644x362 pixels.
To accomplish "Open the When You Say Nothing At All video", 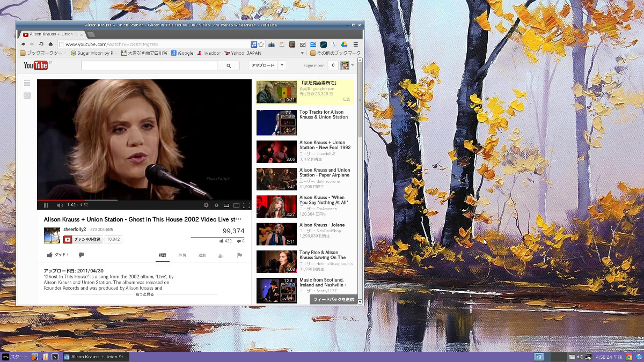I will (x=324, y=200).
